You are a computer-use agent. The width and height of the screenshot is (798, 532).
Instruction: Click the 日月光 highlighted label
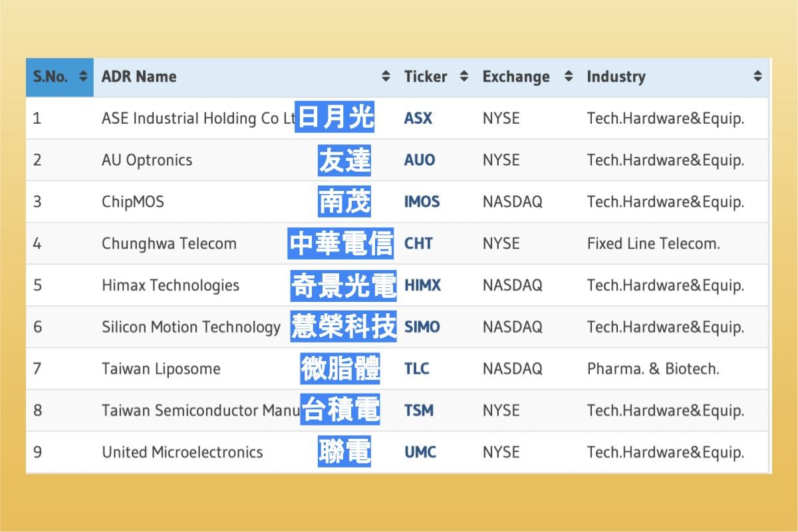[335, 118]
